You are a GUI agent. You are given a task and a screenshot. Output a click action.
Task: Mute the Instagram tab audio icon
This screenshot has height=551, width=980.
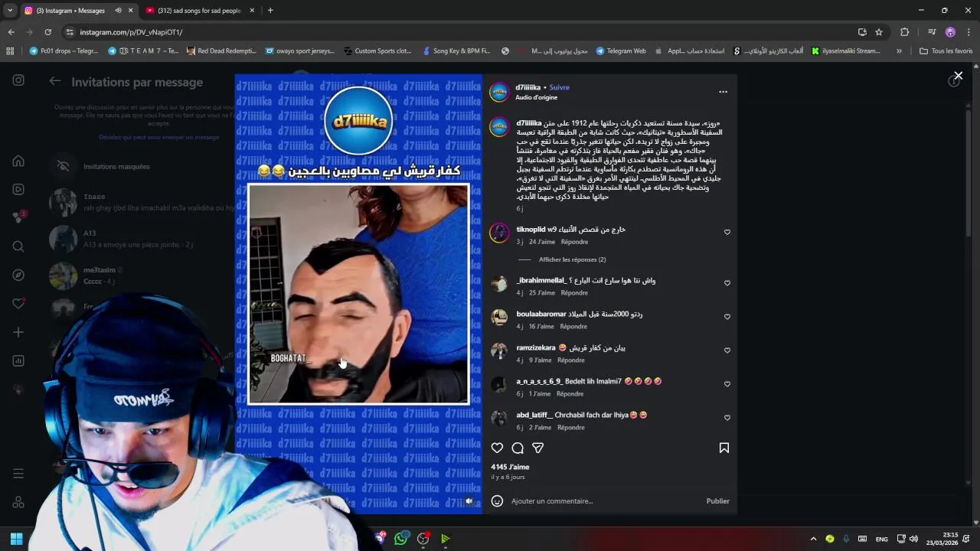click(x=118, y=11)
